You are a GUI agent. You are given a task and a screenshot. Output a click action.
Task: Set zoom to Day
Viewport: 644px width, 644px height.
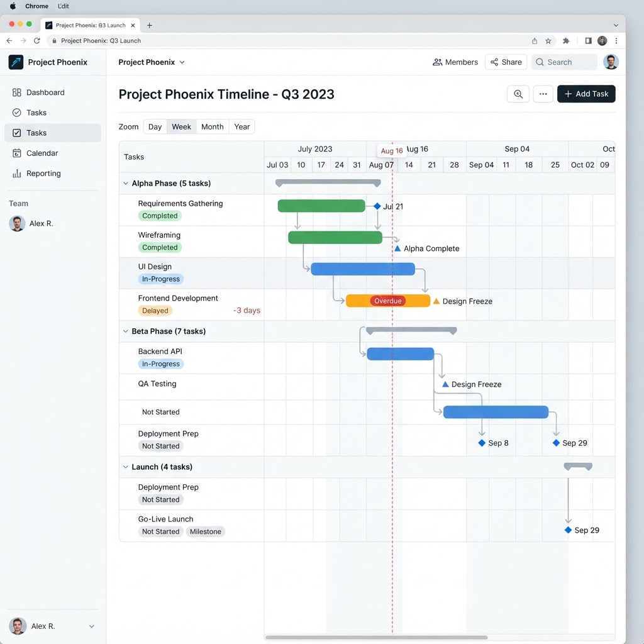[x=155, y=127]
